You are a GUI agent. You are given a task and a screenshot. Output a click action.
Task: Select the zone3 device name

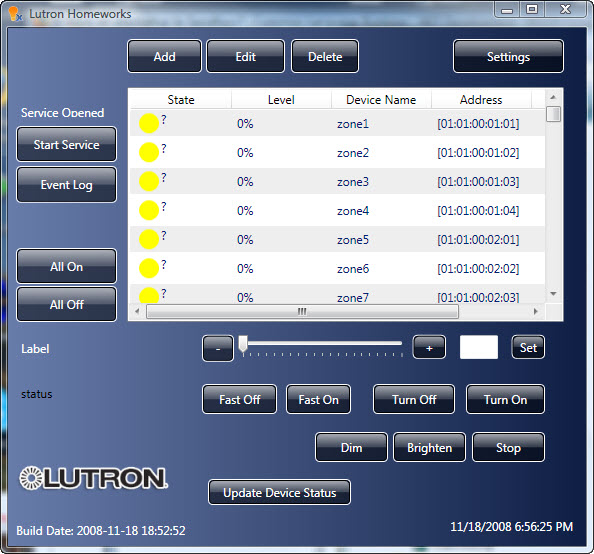pos(353,182)
